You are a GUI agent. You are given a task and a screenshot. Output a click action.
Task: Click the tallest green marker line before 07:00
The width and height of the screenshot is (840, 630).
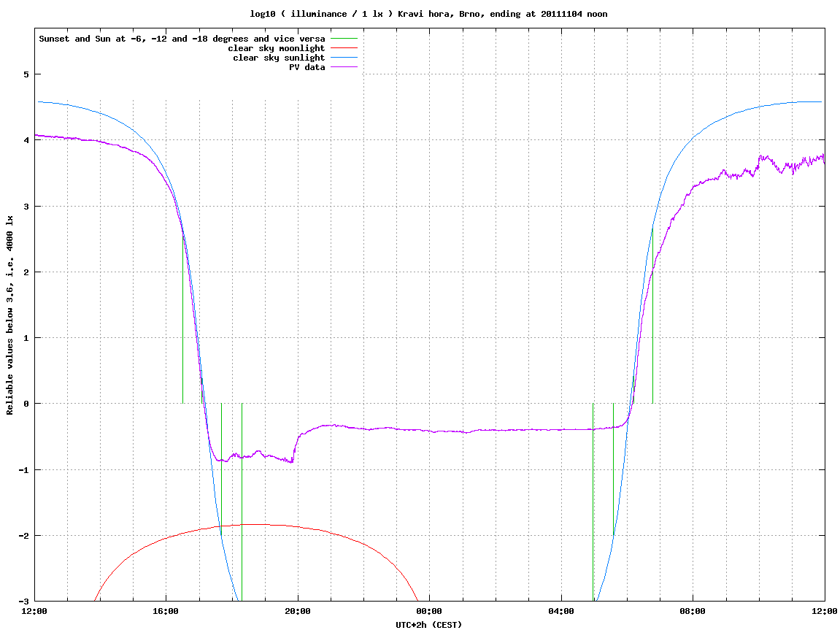click(652, 316)
